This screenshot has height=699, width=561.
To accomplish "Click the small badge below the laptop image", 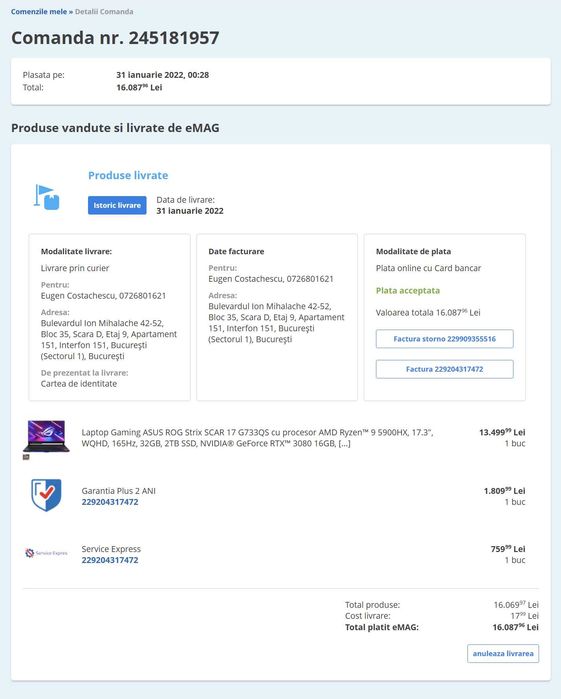I will tap(26, 457).
